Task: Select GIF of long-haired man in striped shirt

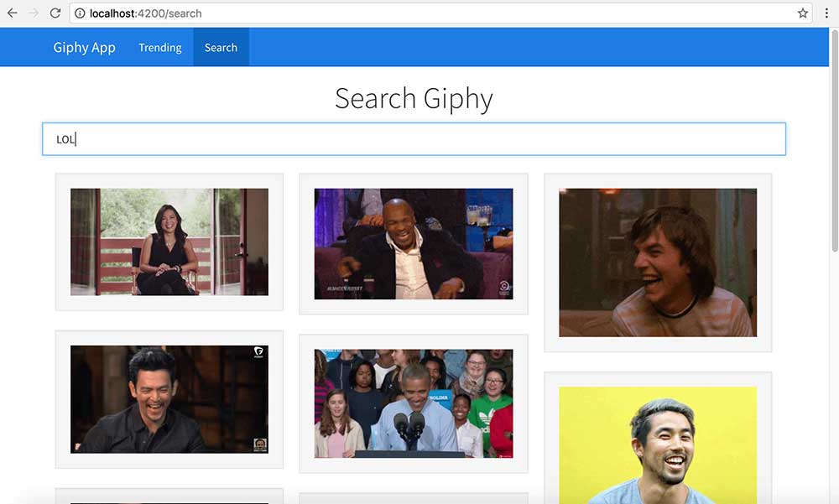Action: tap(657, 262)
